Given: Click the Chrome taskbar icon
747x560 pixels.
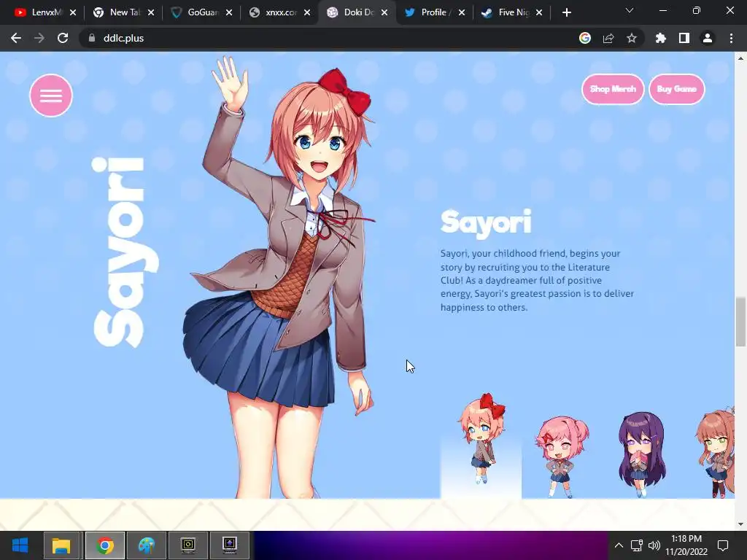Looking at the screenshot, I should click(105, 545).
